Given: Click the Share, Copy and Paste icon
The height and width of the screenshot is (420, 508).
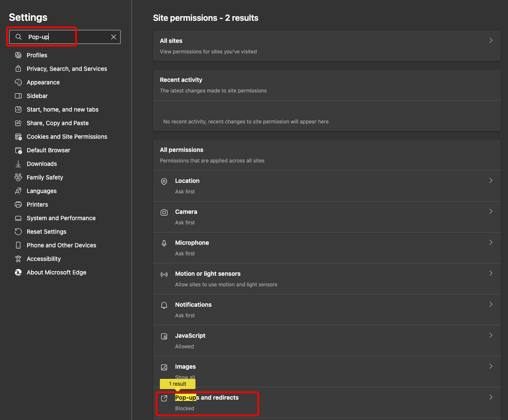Looking at the screenshot, I should pyautogui.click(x=19, y=123).
